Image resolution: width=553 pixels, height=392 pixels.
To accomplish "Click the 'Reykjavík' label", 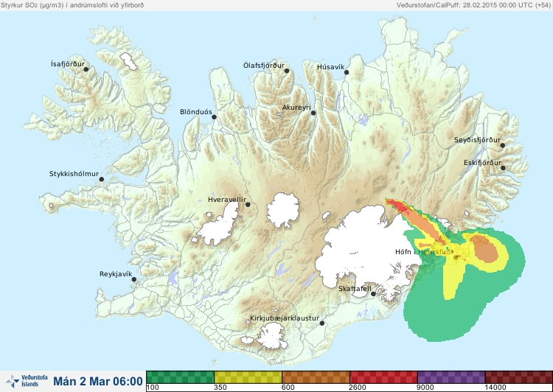I will [116, 274].
